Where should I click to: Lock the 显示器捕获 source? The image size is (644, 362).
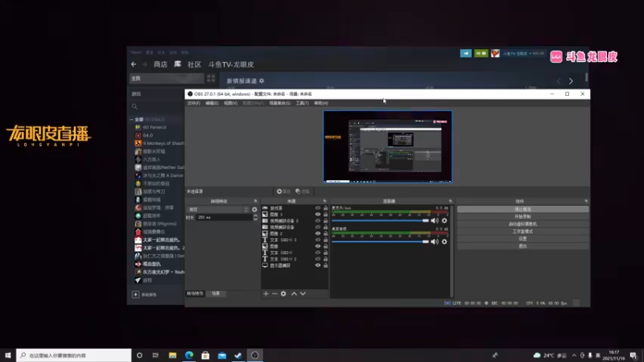point(325,265)
